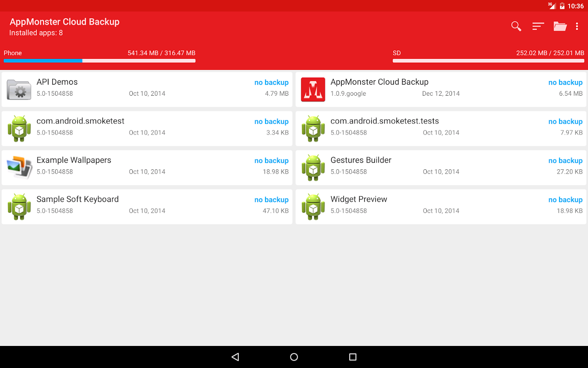Viewport: 588px width, 368px height.
Task: Tap the Widget Preview Android icon
Action: click(x=313, y=207)
